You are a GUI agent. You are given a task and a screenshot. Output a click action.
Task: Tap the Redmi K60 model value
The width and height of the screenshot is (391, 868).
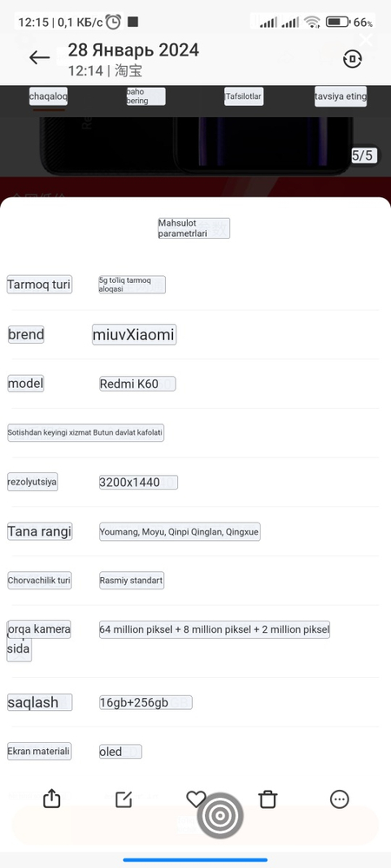coord(137,384)
